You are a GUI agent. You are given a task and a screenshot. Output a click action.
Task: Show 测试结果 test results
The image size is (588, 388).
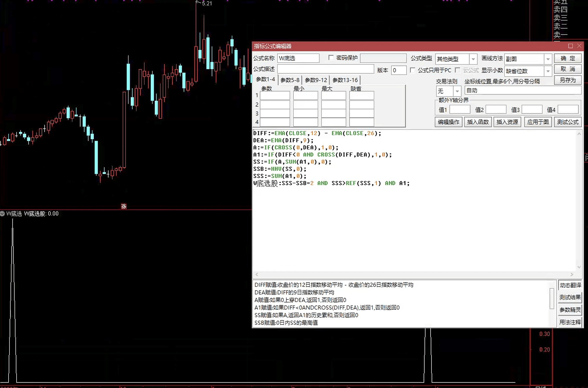pos(570,297)
